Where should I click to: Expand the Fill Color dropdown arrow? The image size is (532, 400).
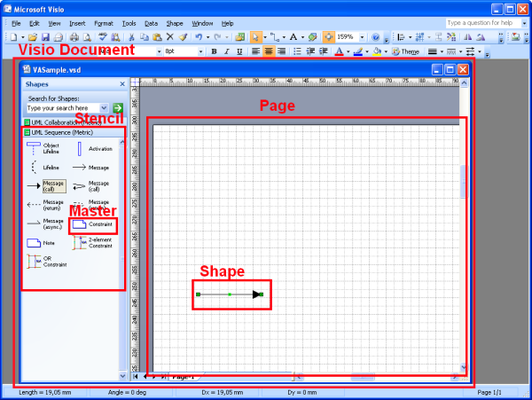[x=386, y=51]
